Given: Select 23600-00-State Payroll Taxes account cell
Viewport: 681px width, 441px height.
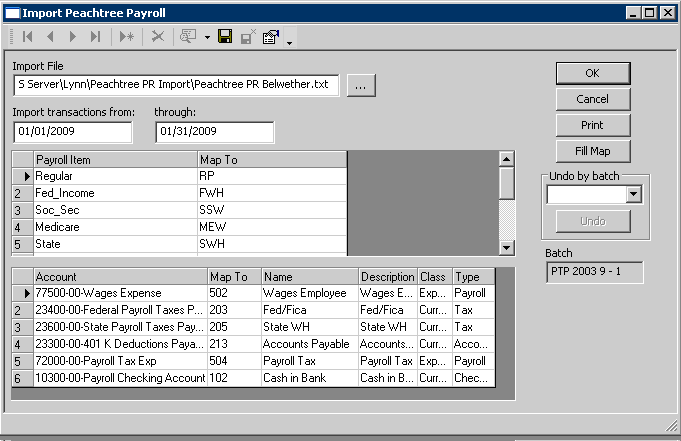Looking at the screenshot, I should pos(121,327).
